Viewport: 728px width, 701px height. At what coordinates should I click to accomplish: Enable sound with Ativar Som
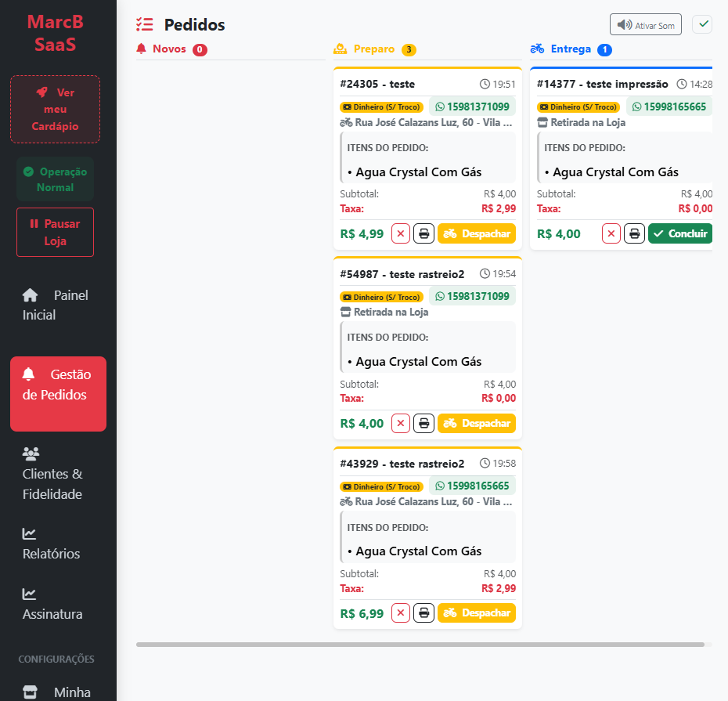[x=646, y=25]
